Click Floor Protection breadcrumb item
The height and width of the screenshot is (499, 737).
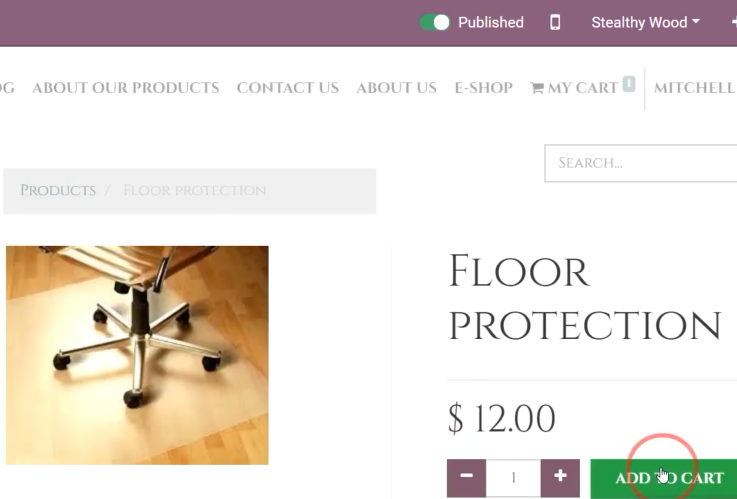(195, 190)
